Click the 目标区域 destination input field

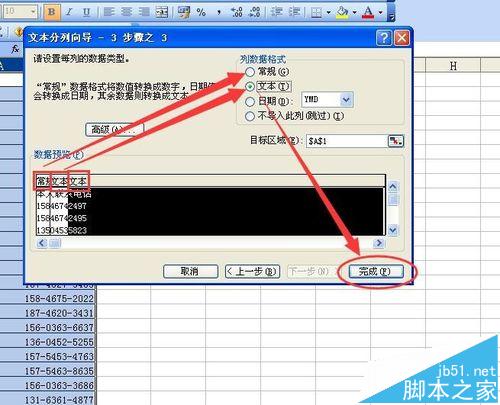coord(347,141)
